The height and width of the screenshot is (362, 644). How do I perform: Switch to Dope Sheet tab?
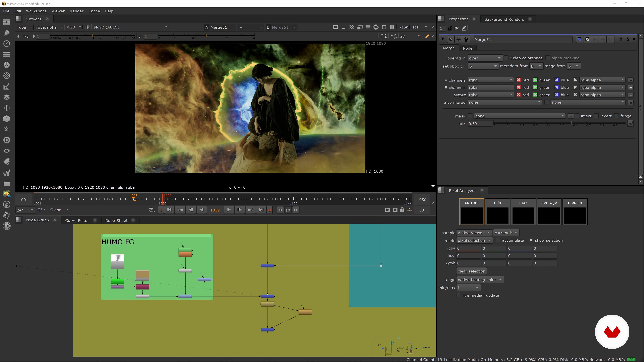116,220
